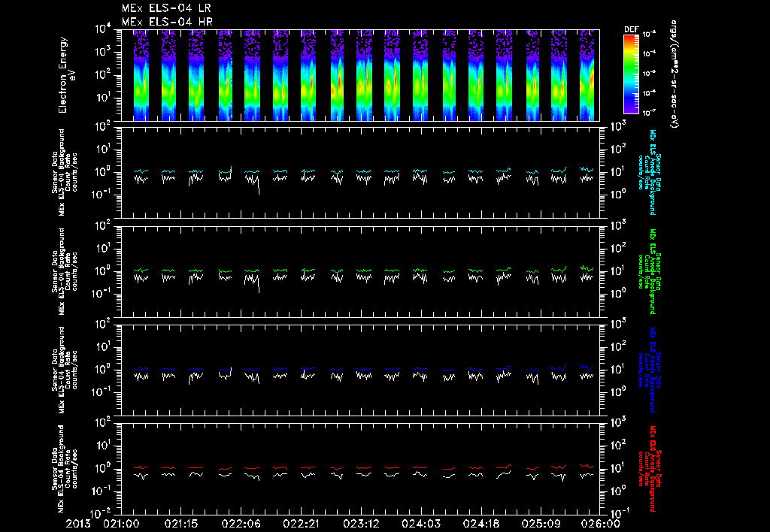Screen dimensions: 770x532
Task: Select the ergs/(cm**2-sr-sec-eV) units label
Action: click(675, 74)
